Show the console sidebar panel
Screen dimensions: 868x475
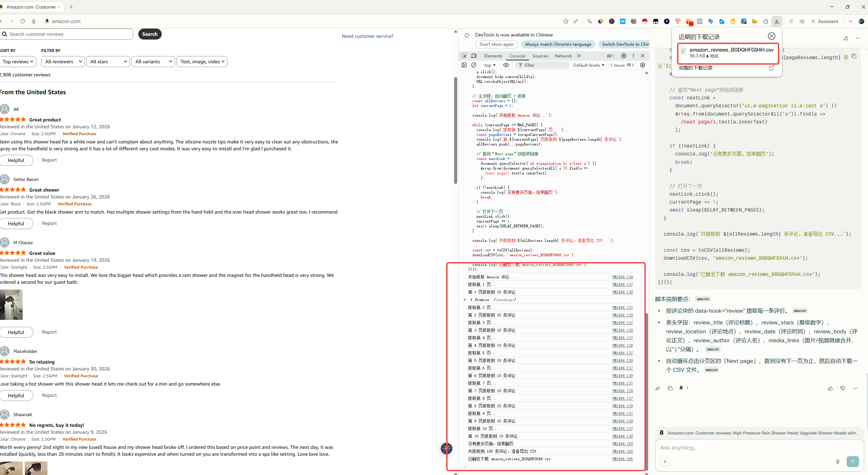tap(464, 65)
